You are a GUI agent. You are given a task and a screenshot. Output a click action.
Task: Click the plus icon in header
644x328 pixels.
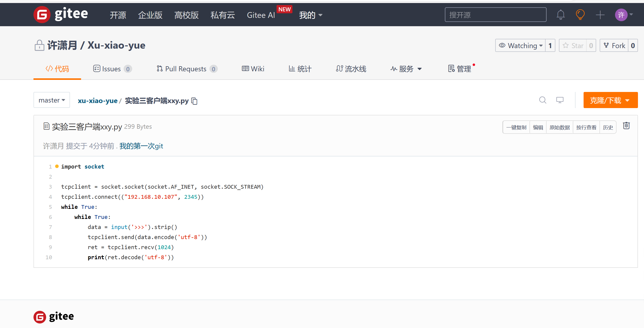[600, 15]
